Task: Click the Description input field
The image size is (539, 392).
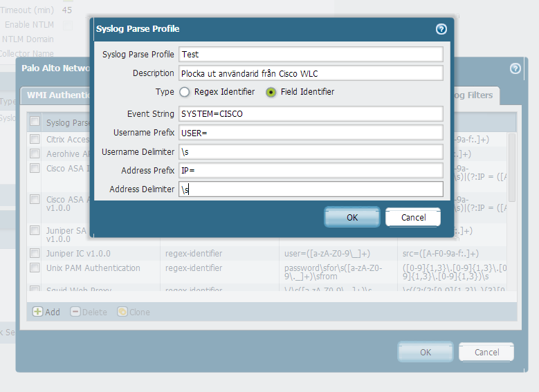Action: pyautogui.click(x=311, y=73)
